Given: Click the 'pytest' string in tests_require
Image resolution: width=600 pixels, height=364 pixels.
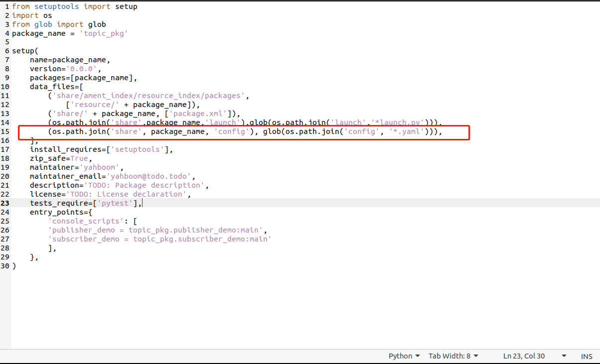Looking at the screenshot, I should (x=117, y=203).
